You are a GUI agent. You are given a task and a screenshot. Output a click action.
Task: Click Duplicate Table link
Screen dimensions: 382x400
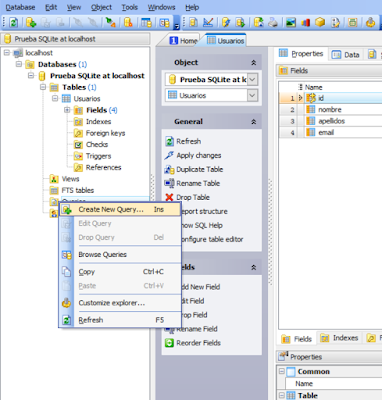coord(200,169)
